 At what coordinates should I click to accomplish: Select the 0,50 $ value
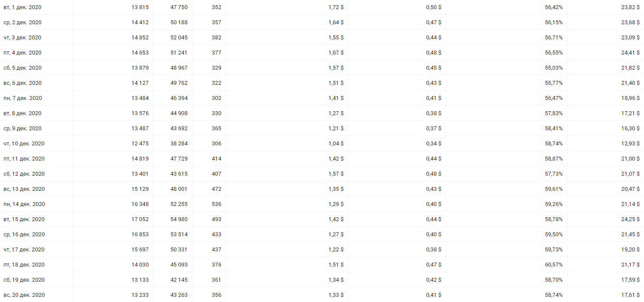[x=434, y=7]
